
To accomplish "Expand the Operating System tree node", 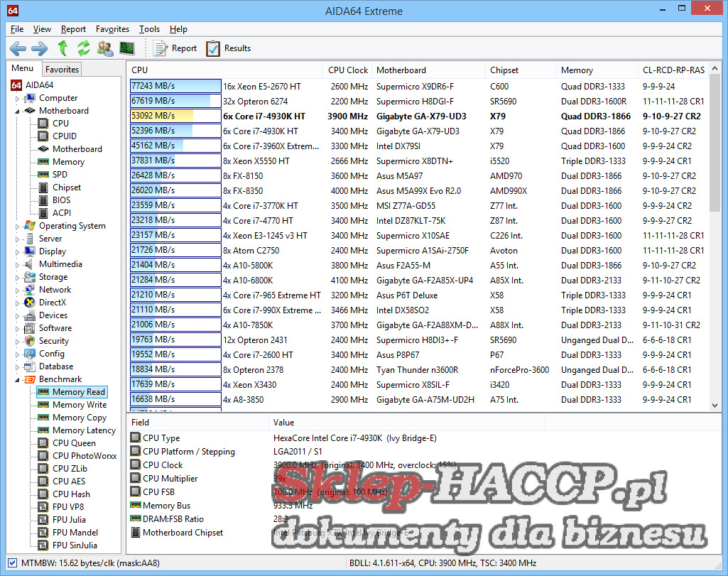I will click(x=17, y=227).
